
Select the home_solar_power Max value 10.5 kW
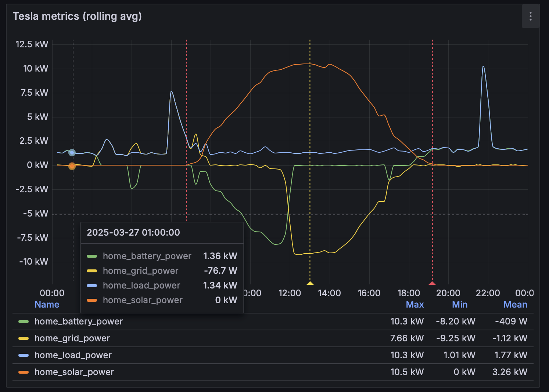tap(407, 372)
